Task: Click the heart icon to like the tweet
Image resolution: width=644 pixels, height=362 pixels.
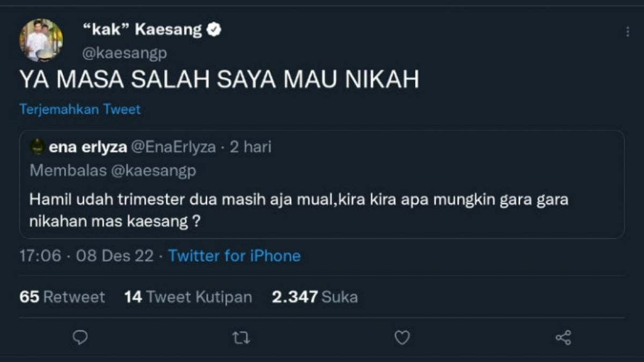Action: (x=401, y=337)
